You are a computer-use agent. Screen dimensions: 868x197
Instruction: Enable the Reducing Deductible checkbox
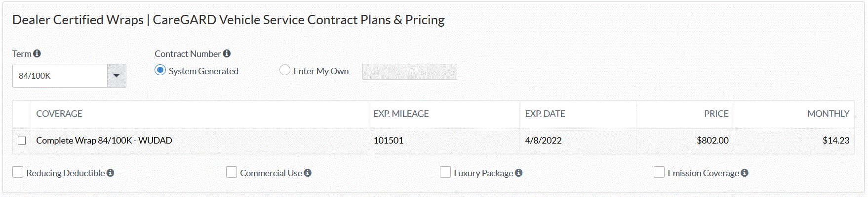[18, 172]
